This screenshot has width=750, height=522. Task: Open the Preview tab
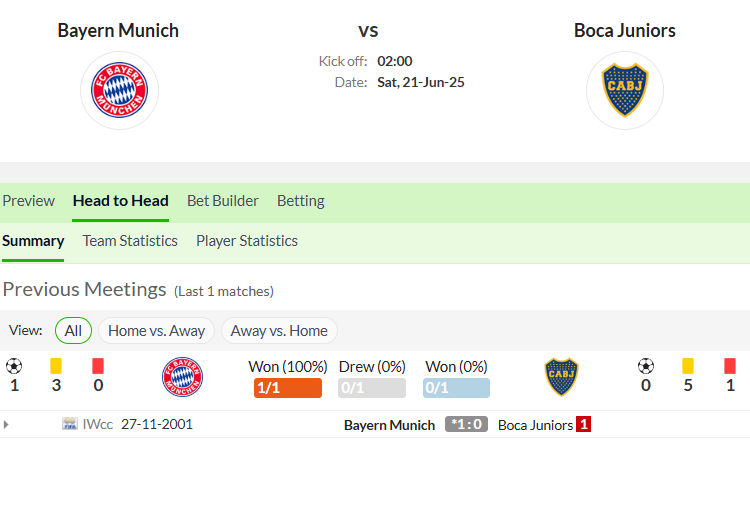click(28, 200)
